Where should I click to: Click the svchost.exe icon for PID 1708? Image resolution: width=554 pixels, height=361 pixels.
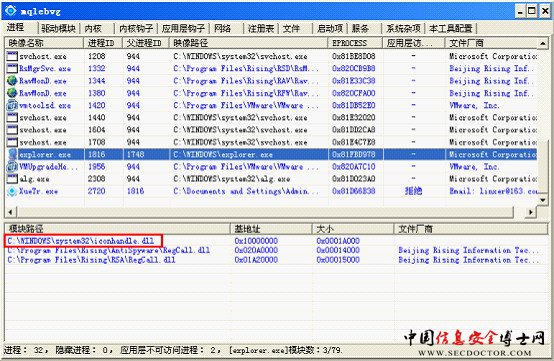[12, 142]
